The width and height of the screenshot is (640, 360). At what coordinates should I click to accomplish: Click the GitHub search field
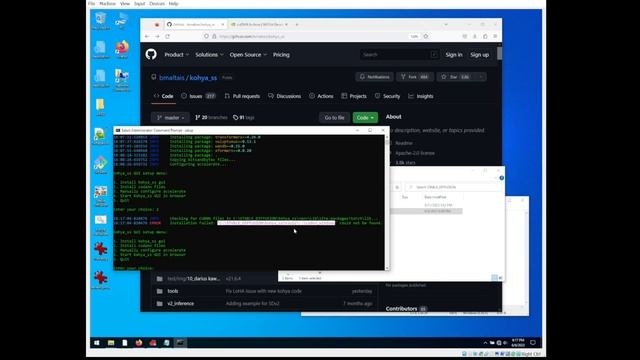[399, 55]
